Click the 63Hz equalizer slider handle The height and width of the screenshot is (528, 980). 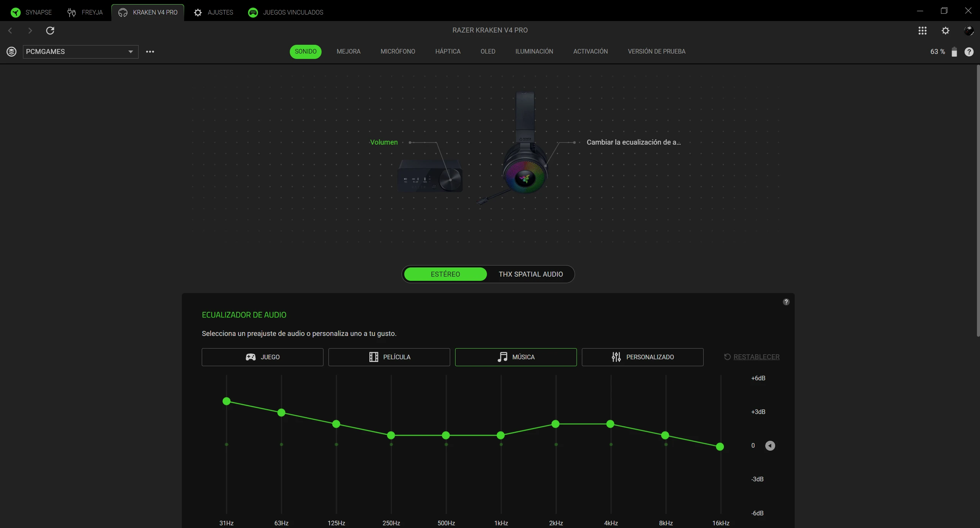[281, 413]
